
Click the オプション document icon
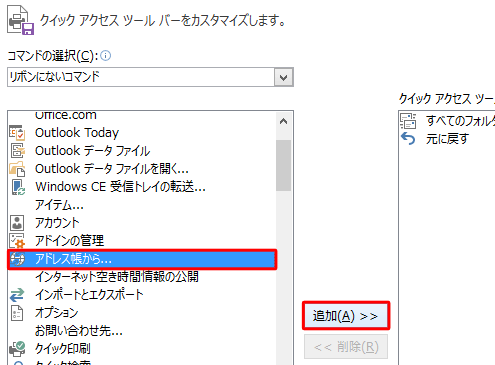pyautogui.click(x=17, y=313)
